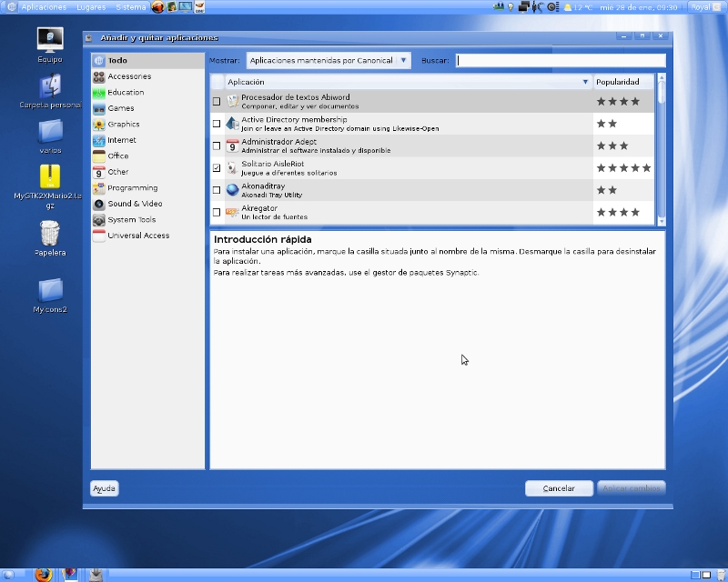Image resolution: width=728 pixels, height=582 pixels.
Task: Open the Games category
Action: 147,108
